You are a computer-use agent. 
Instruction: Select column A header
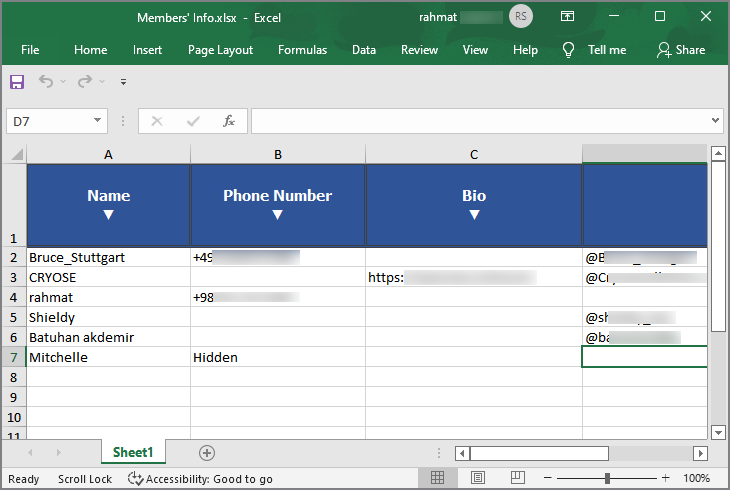click(108, 154)
